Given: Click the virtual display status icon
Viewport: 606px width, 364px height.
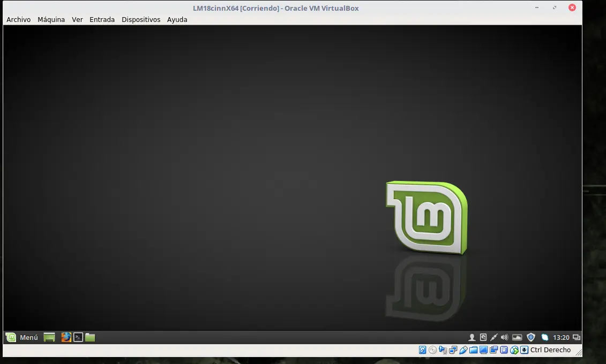Looking at the screenshot, I should pos(483,350).
